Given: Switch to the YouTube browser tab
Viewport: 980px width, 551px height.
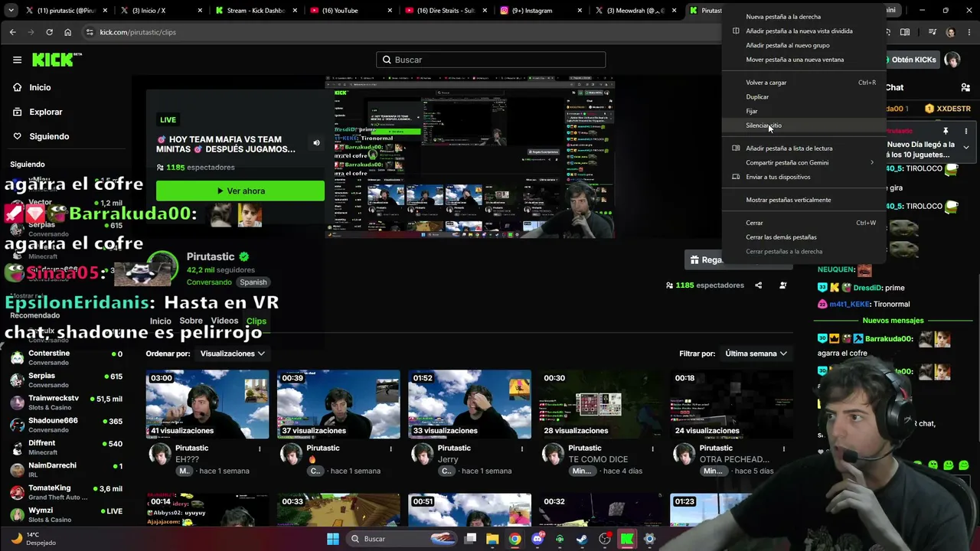Looking at the screenshot, I should 350,11.
